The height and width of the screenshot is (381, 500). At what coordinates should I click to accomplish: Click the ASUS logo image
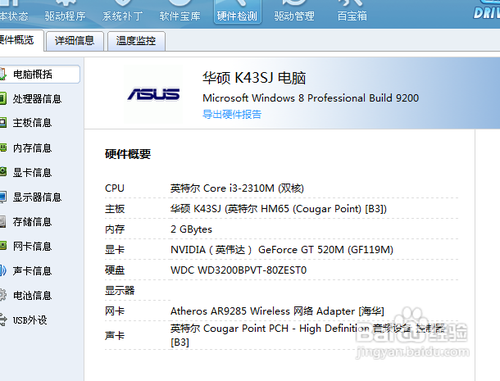tap(154, 94)
